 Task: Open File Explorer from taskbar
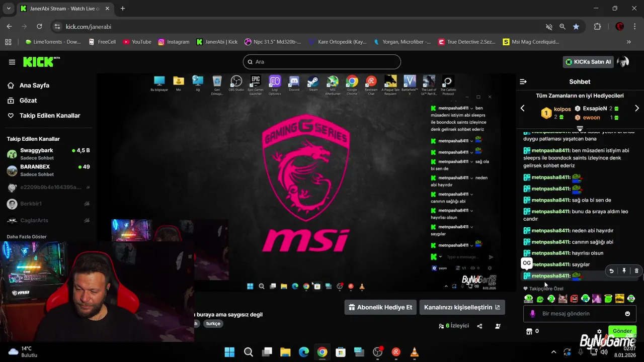(285, 352)
